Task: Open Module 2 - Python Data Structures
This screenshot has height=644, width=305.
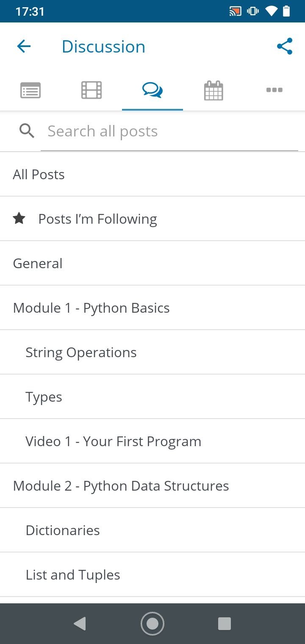Action: click(x=152, y=486)
